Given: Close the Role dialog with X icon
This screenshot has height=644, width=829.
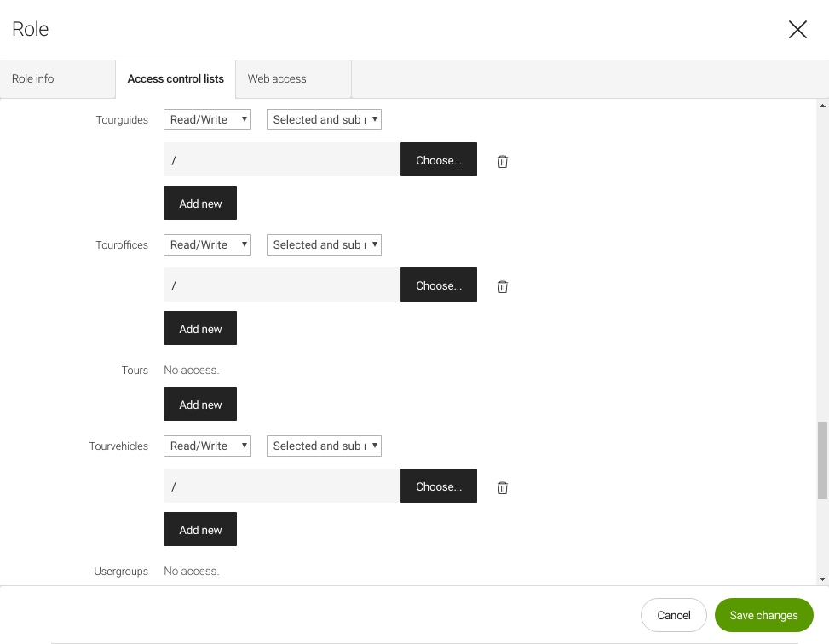Looking at the screenshot, I should click(797, 30).
